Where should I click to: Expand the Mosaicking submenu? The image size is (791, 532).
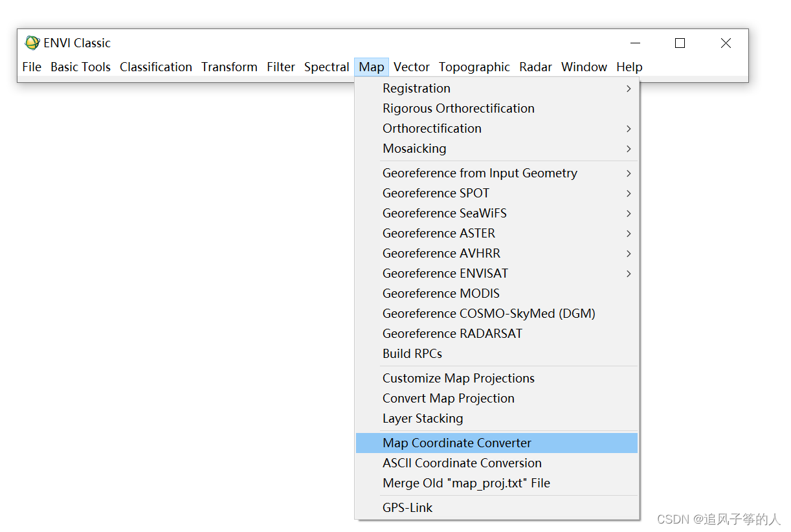496,148
